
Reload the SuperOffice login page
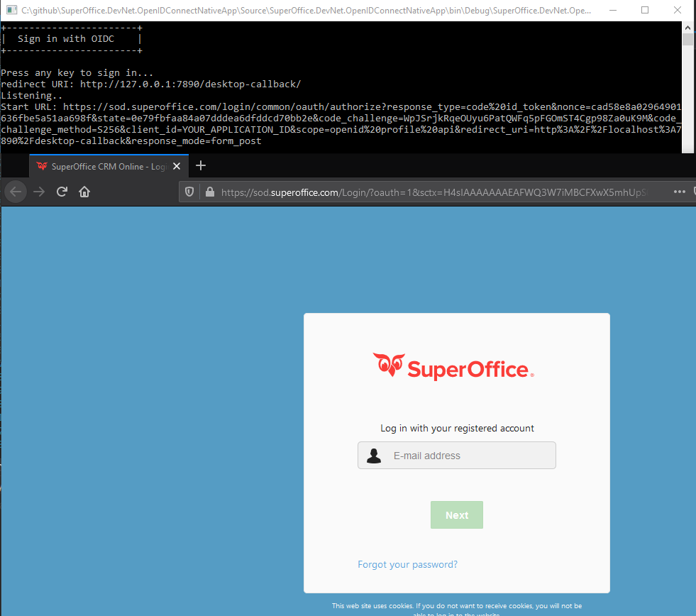[62, 192]
